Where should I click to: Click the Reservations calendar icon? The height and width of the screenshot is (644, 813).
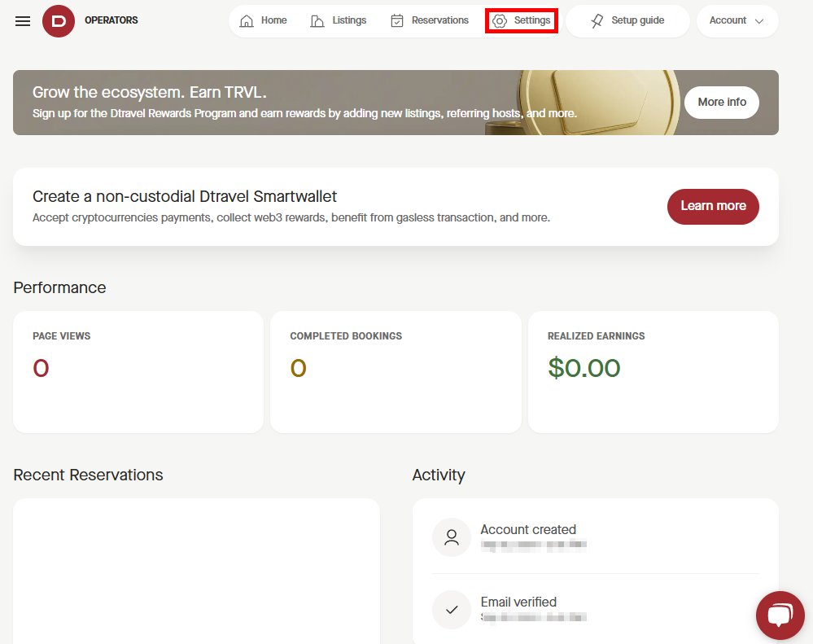[397, 20]
